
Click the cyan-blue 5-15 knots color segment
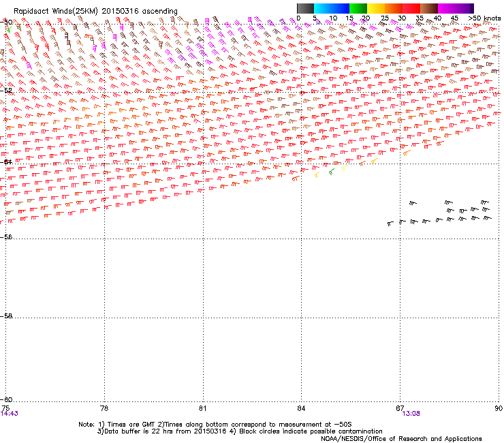coord(332,8)
